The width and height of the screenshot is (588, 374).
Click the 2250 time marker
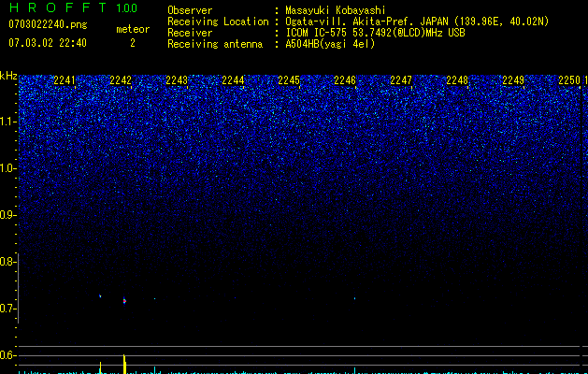(569, 80)
